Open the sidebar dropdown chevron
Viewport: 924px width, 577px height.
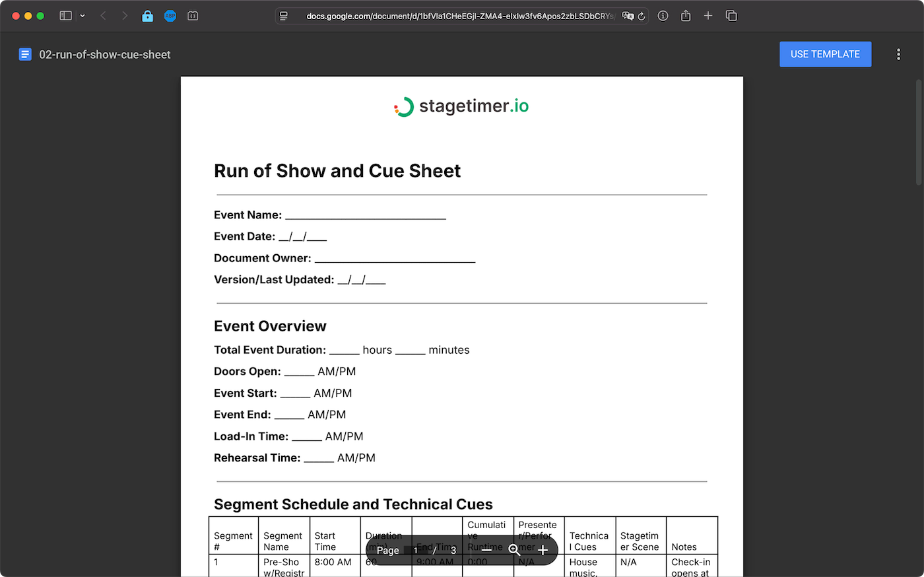82,15
